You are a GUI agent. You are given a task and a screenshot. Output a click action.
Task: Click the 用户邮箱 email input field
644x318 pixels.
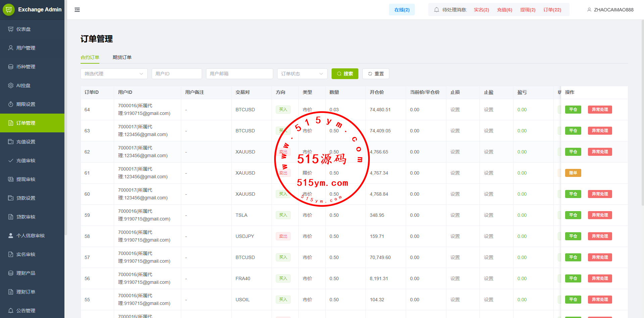[x=239, y=74]
